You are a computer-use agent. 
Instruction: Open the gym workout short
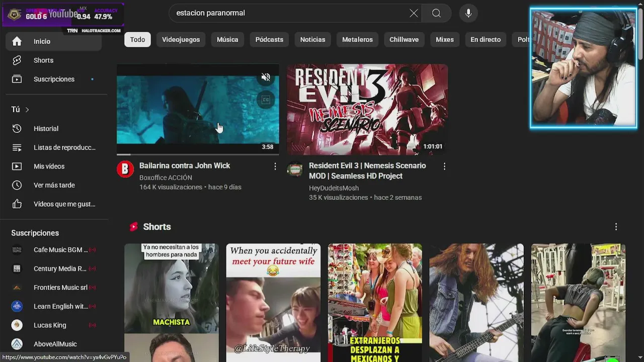(578, 303)
